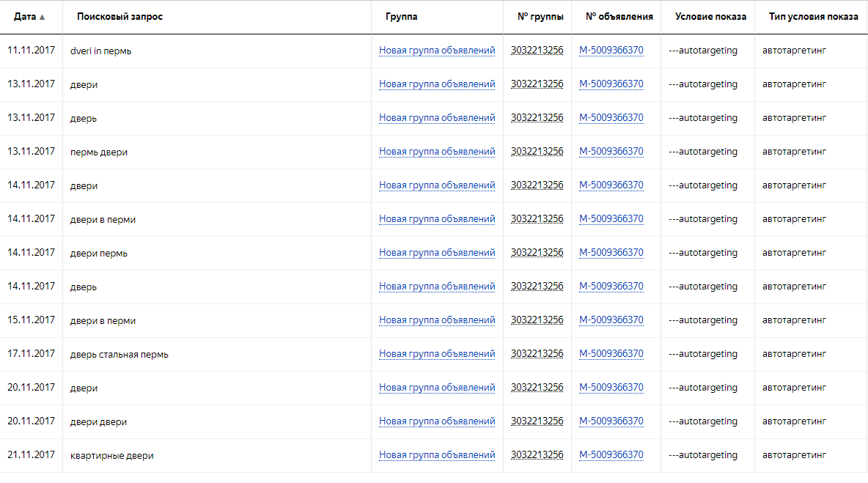
Task: Click the Условие показа column header
Action: 710,17
